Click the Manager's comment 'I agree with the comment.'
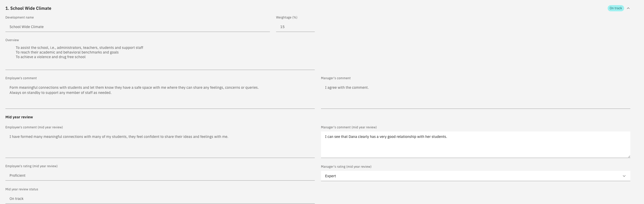644x204 pixels. click(475, 95)
